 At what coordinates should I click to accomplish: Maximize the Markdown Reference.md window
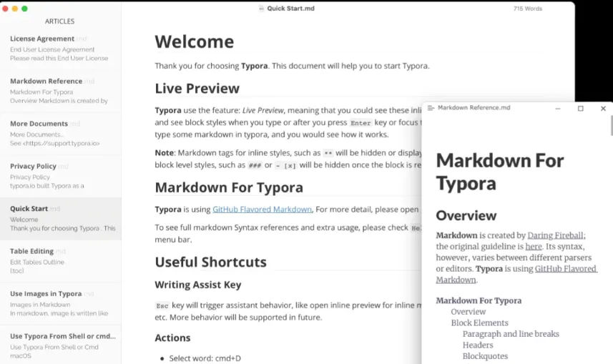(x=581, y=108)
